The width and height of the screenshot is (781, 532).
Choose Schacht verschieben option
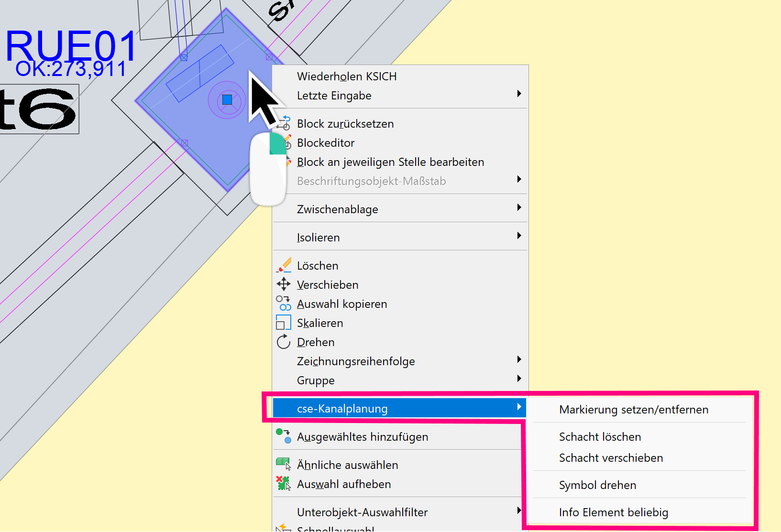[611, 458]
